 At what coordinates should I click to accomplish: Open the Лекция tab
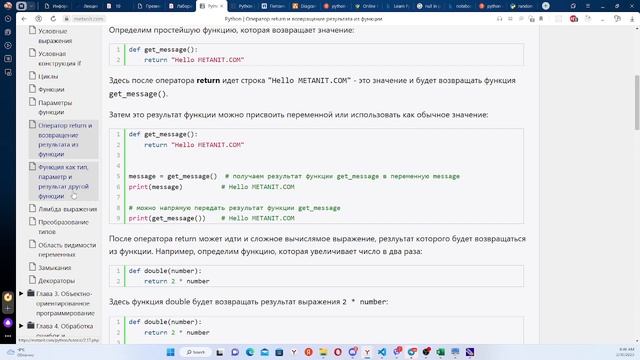(87, 6)
